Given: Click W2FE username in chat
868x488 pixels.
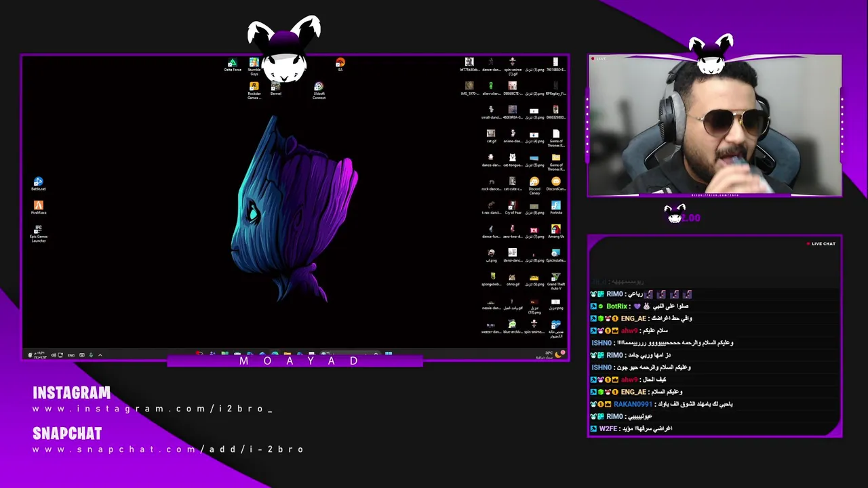Looking at the screenshot, I should tap(608, 428).
